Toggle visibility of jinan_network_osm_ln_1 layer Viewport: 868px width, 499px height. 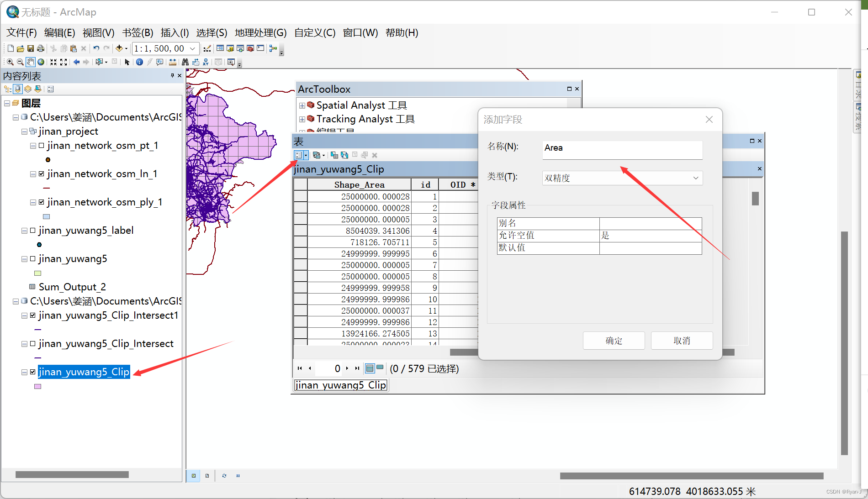coord(42,174)
